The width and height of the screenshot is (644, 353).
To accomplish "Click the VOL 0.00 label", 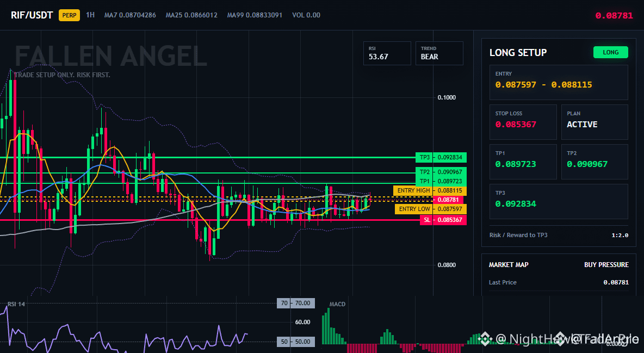I will click(x=306, y=15).
